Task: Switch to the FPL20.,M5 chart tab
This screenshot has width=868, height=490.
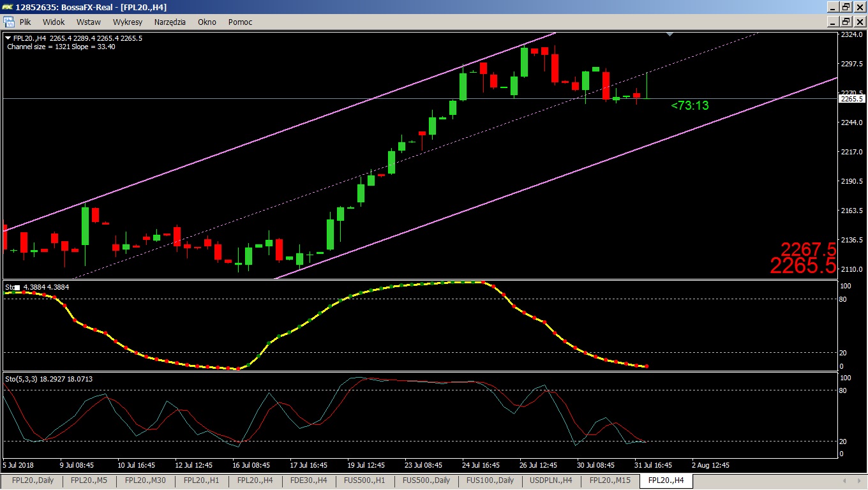Action: [89, 480]
